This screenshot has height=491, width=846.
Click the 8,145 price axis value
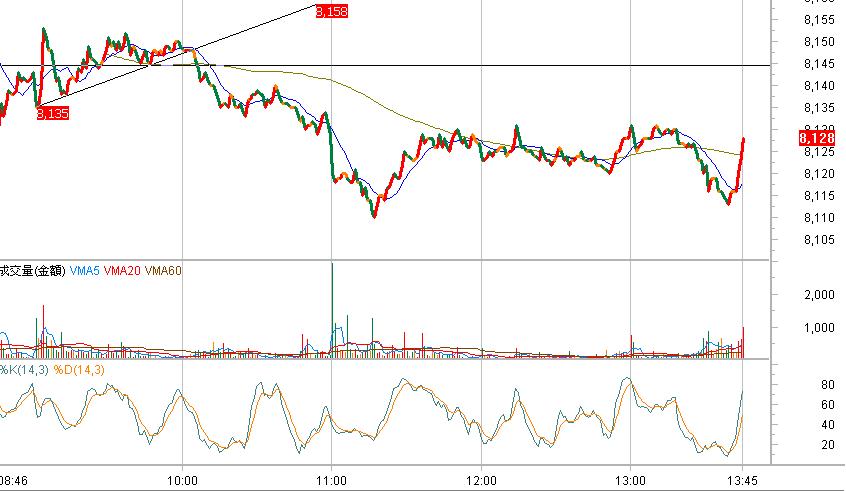point(819,64)
